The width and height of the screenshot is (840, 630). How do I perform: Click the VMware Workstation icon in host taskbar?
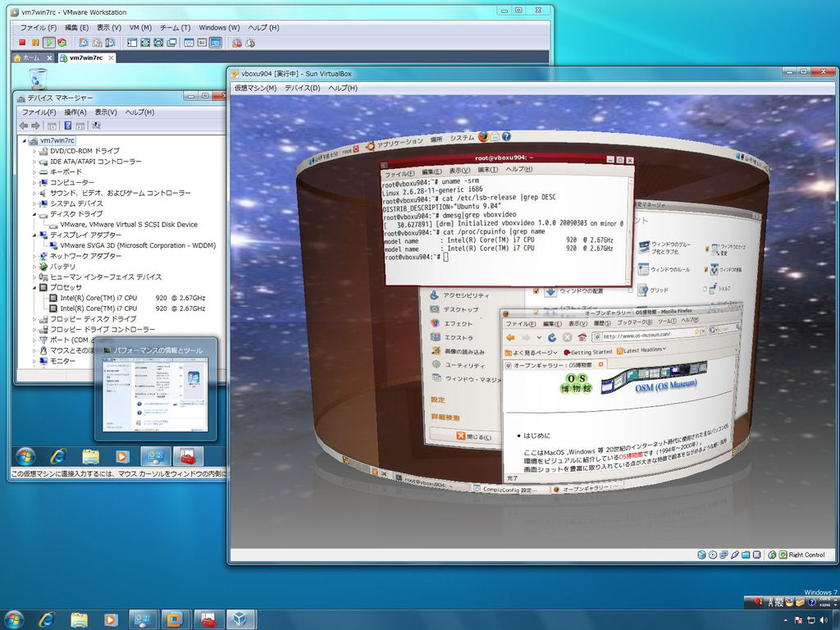click(x=175, y=620)
